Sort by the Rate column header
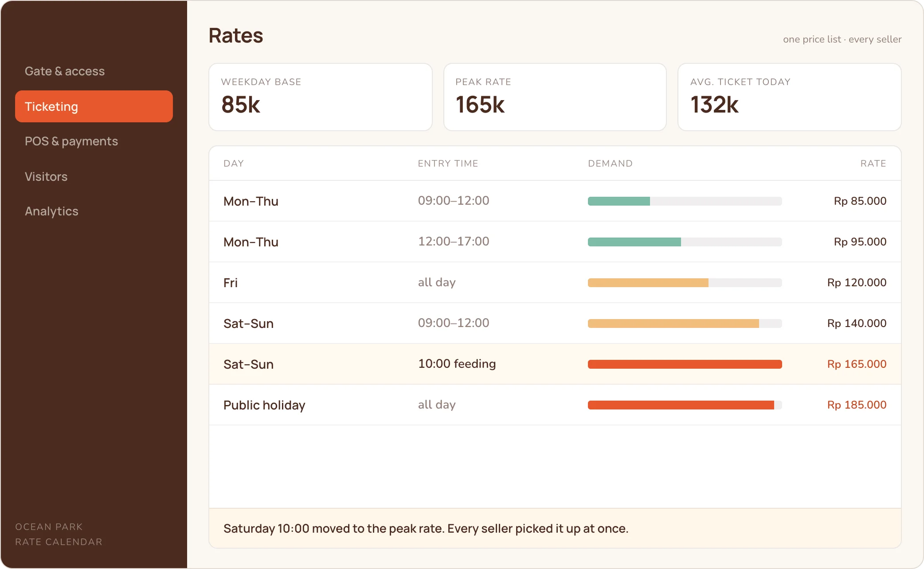Screen dimensions: 924x569 tap(873, 164)
